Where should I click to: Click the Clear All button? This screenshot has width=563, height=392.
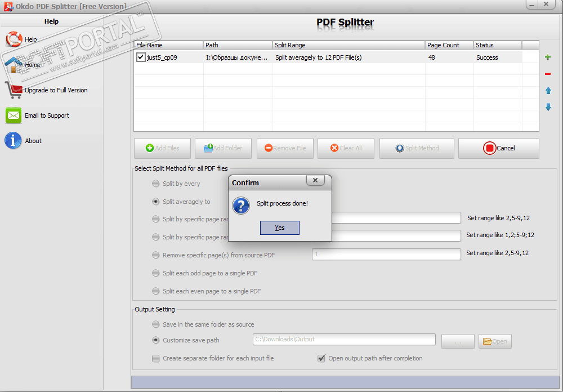click(x=346, y=148)
